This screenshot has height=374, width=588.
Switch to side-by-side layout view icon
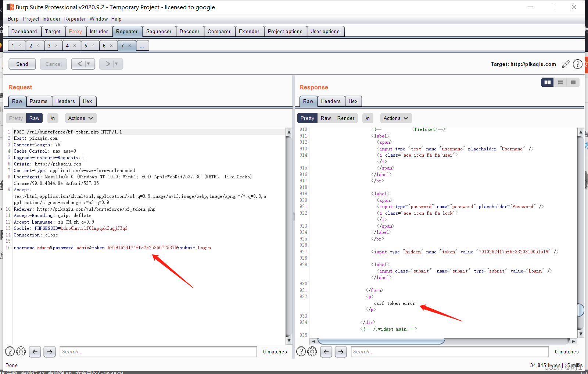pyautogui.click(x=548, y=82)
